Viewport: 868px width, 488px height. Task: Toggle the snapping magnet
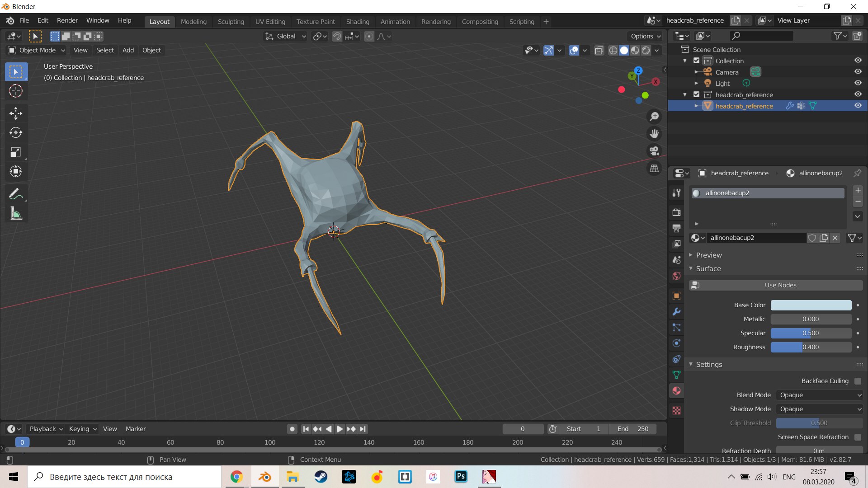tap(337, 37)
